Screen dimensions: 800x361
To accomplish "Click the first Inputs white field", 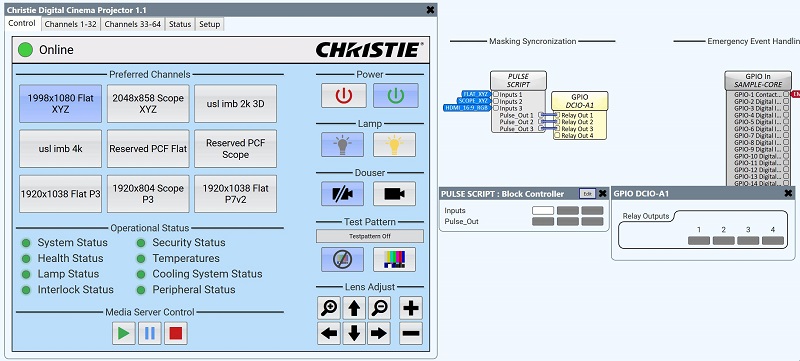I will point(543,211).
